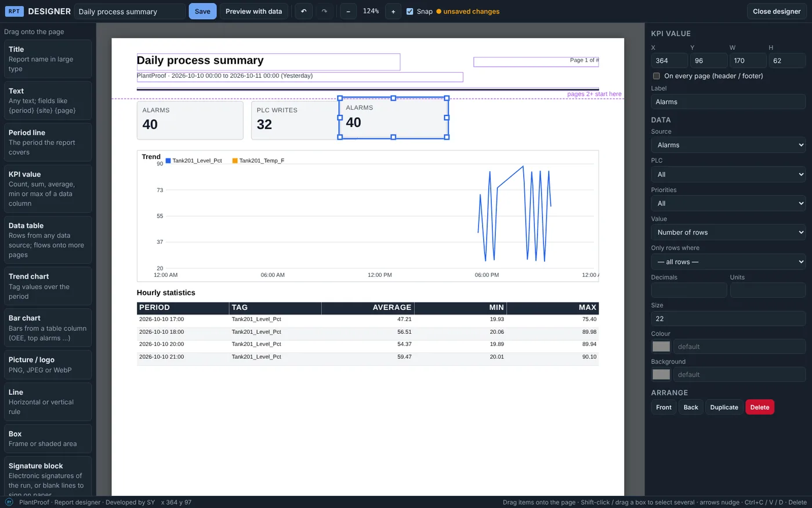Click the X position field
The width and height of the screenshot is (812, 508).
pos(669,60)
